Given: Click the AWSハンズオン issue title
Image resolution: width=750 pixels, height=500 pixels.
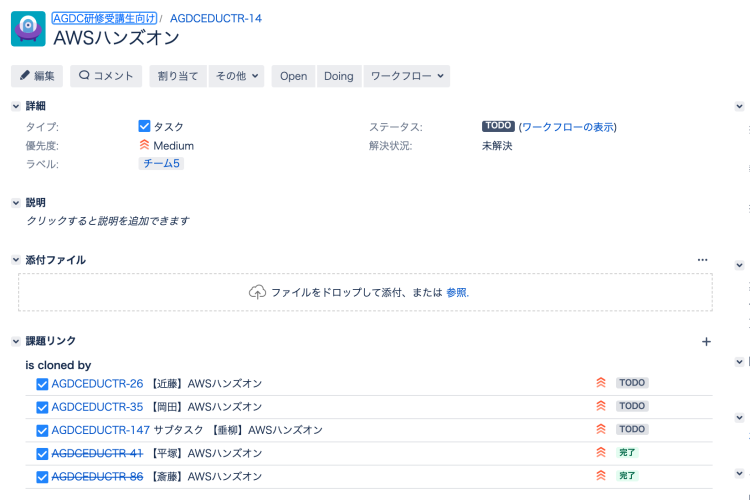Looking at the screenshot, I should (117, 38).
